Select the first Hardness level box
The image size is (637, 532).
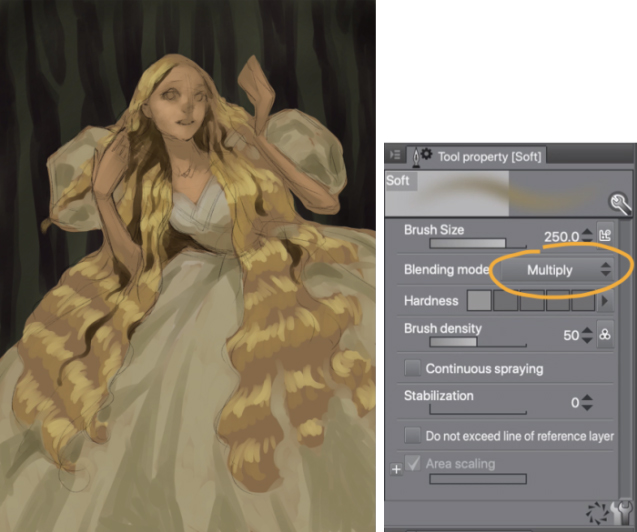tap(479, 301)
